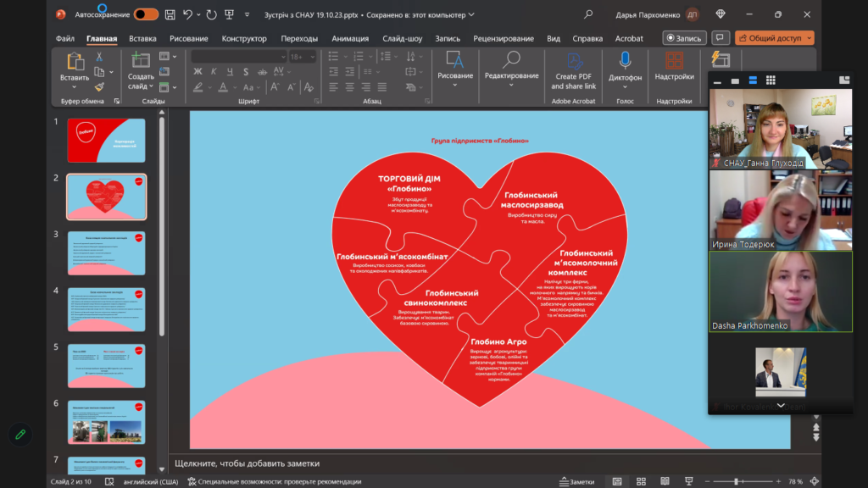
Task: Select slide 3 thumbnail in the panel
Action: [106, 252]
